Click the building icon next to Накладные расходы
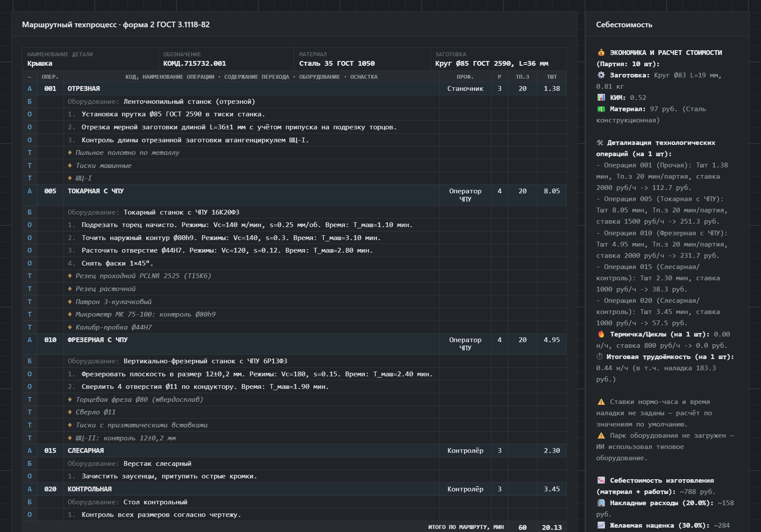 (601, 503)
